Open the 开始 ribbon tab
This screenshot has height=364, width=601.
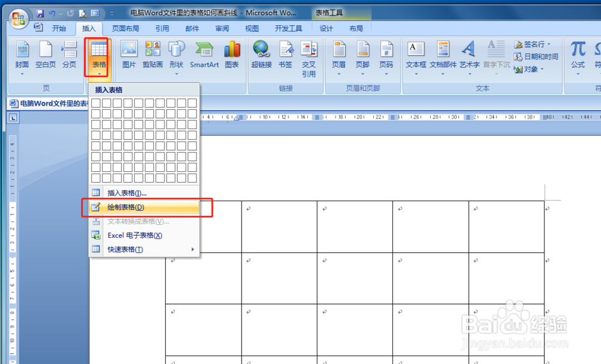(59, 28)
